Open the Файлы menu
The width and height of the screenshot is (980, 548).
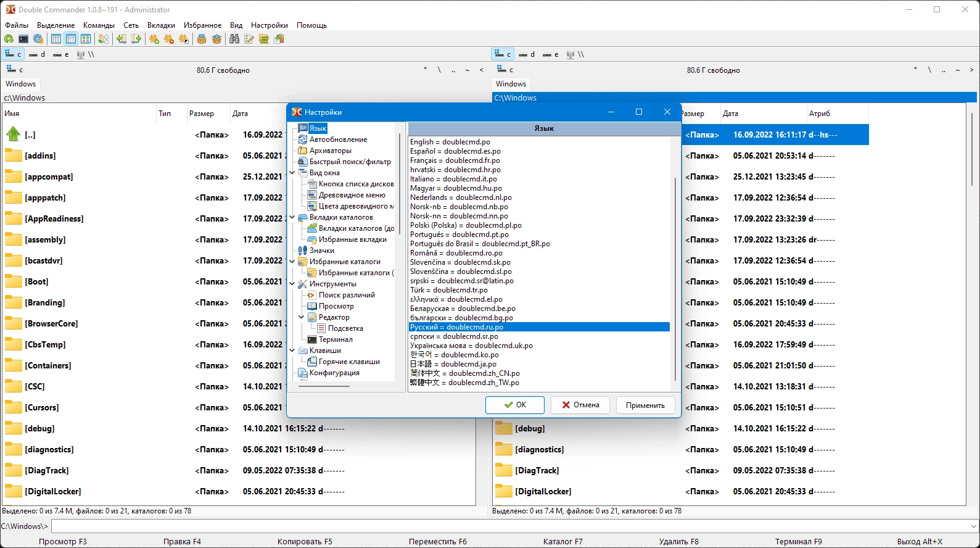coord(17,25)
